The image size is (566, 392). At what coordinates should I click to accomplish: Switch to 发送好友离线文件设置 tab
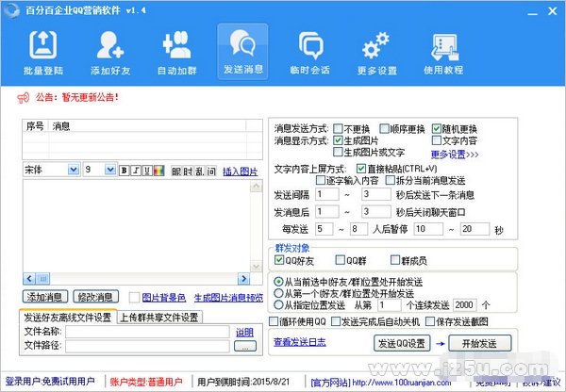pyautogui.click(x=68, y=317)
